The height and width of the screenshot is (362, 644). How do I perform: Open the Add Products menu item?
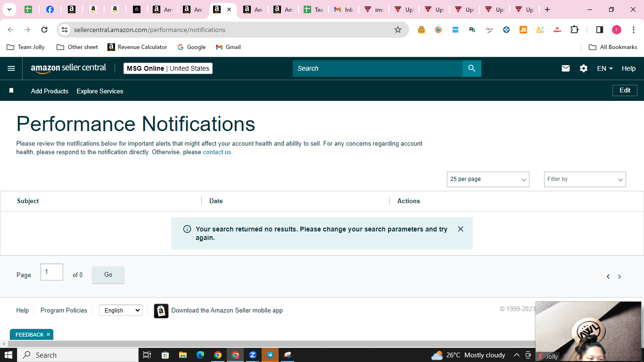[x=50, y=91]
